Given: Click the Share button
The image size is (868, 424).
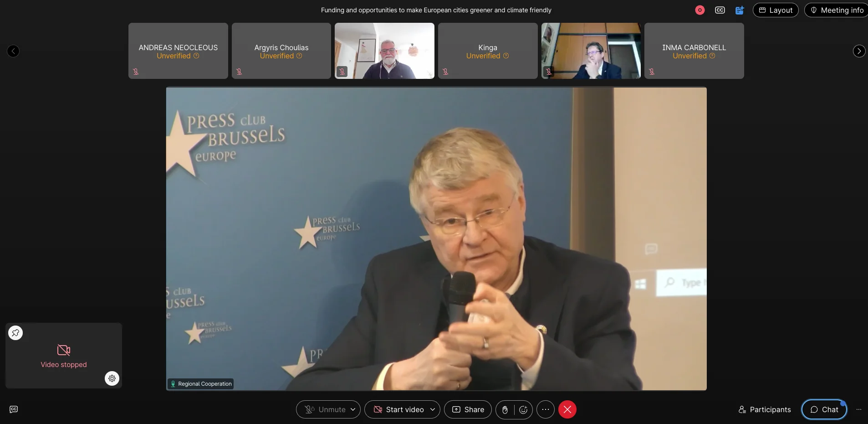Looking at the screenshot, I should 468,409.
